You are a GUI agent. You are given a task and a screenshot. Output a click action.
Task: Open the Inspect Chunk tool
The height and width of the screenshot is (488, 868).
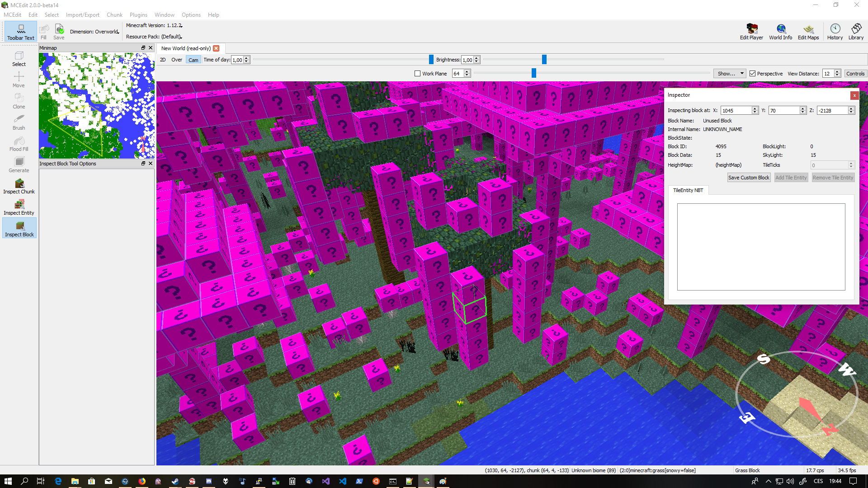19,186
